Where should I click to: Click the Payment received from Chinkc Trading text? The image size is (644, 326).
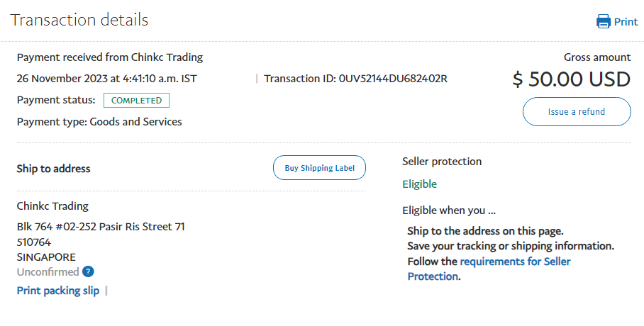(x=110, y=57)
